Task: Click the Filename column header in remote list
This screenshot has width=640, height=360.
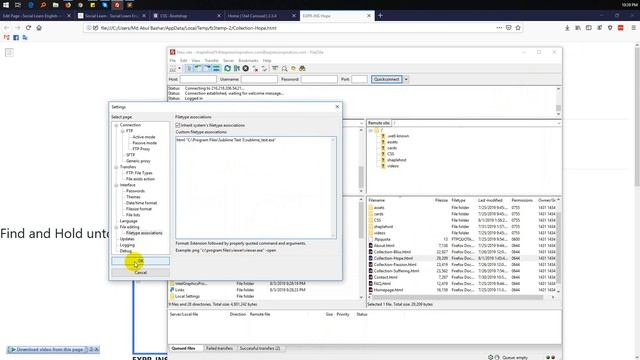Action: (x=377, y=200)
